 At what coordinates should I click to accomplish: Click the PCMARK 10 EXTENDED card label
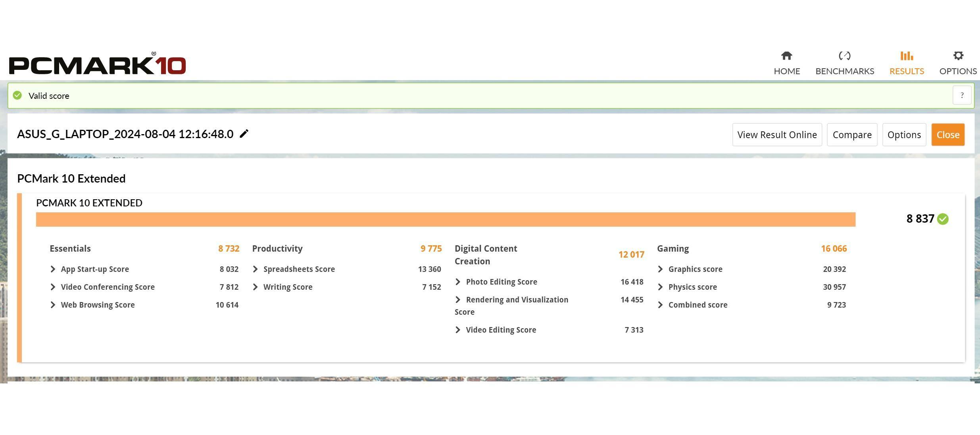click(89, 203)
